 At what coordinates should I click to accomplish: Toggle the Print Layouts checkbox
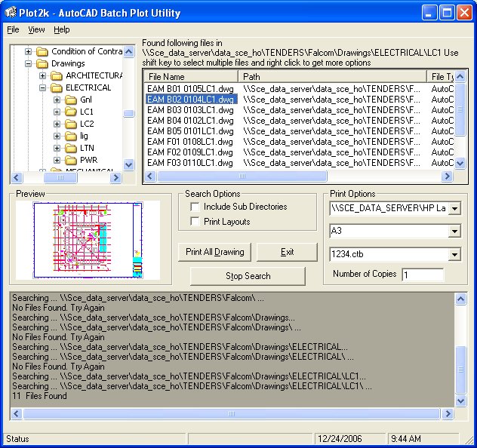[195, 221]
